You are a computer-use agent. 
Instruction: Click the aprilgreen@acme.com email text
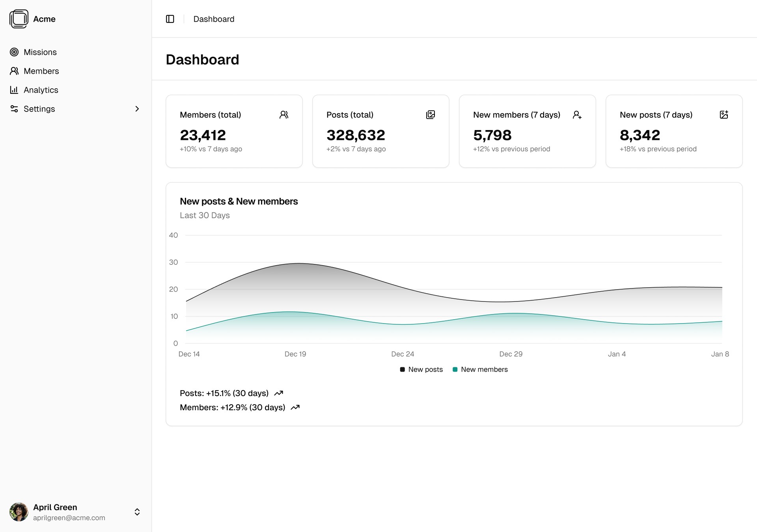(x=69, y=518)
